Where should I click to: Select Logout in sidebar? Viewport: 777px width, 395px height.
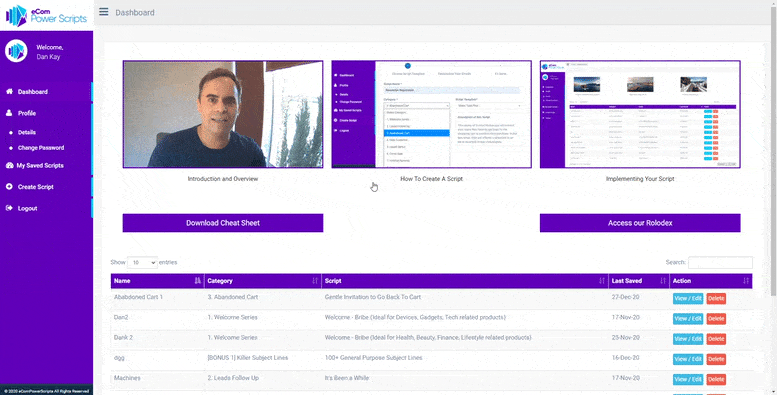(x=27, y=208)
